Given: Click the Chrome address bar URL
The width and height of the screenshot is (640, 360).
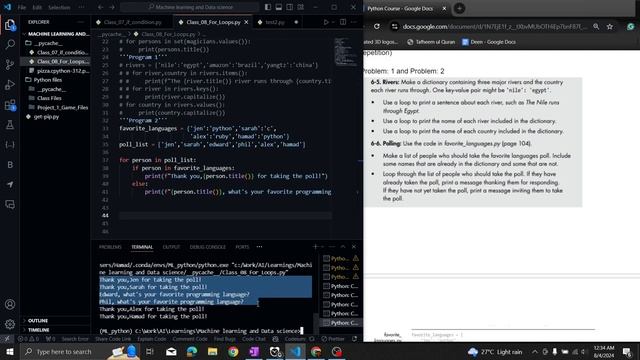Looking at the screenshot, I should coord(494,27).
